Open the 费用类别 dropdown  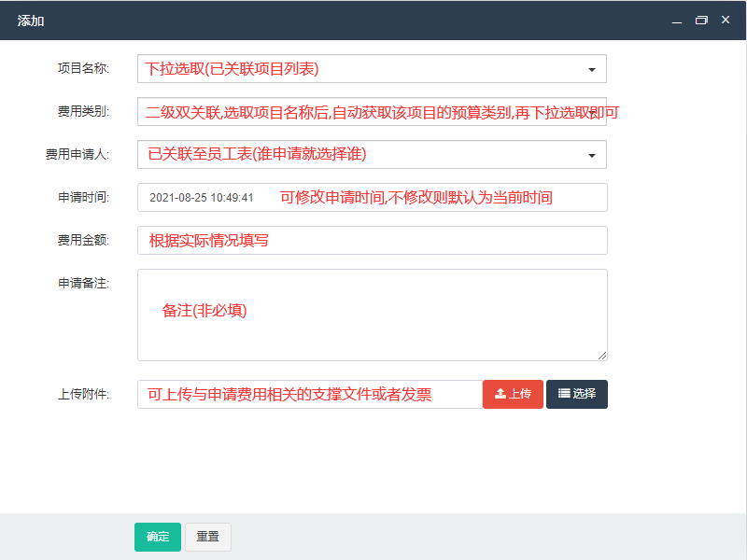point(372,112)
